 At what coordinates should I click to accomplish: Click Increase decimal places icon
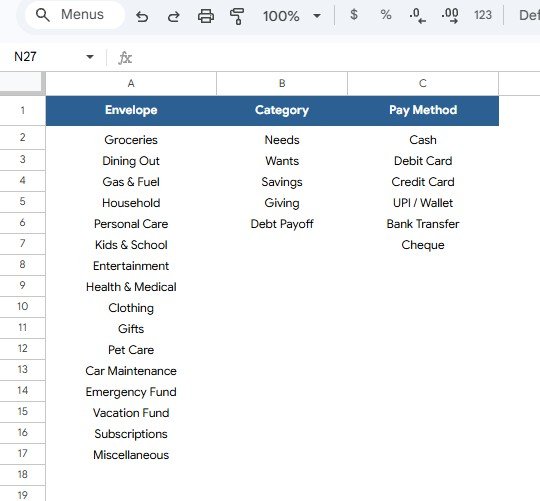(x=450, y=16)
